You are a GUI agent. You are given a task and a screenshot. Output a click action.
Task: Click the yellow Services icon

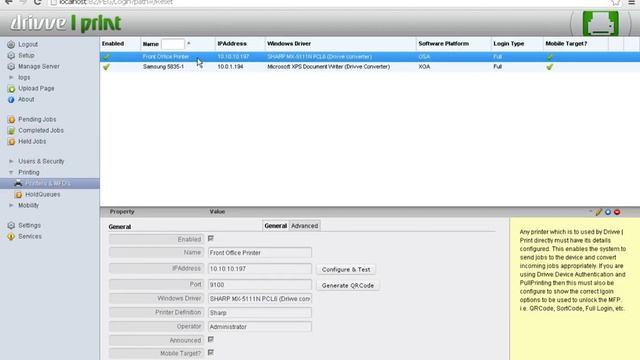click(x=11, y=236)
